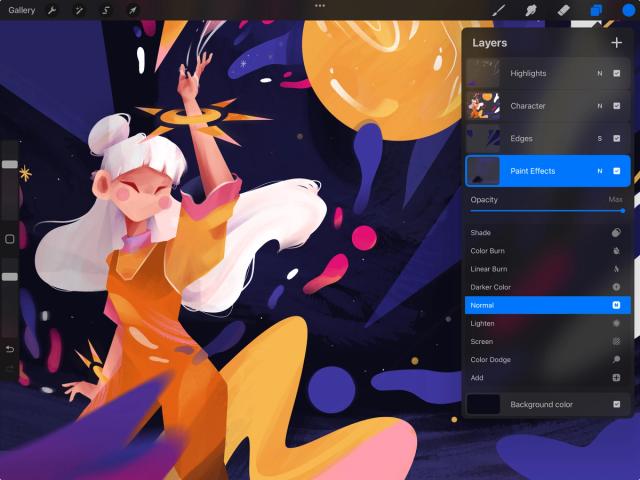Toggle visibility of Edges layer
Viewport: 640px width, 480px height.
click(616, 139)
